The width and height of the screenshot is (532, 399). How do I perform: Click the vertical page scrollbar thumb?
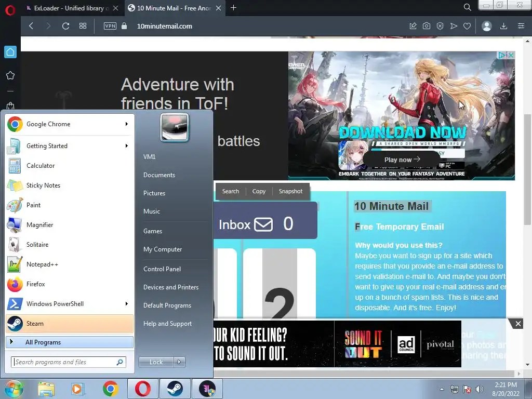(527, 170)
